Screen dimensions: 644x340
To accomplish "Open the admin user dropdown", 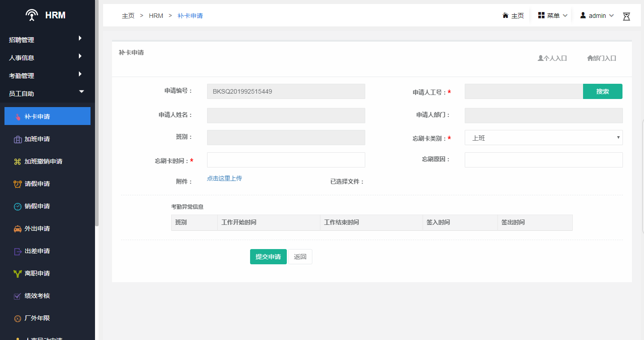I will point(596,16).
